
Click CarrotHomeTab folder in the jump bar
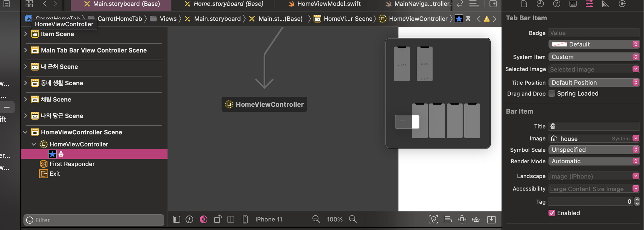[x=115, y=19]
